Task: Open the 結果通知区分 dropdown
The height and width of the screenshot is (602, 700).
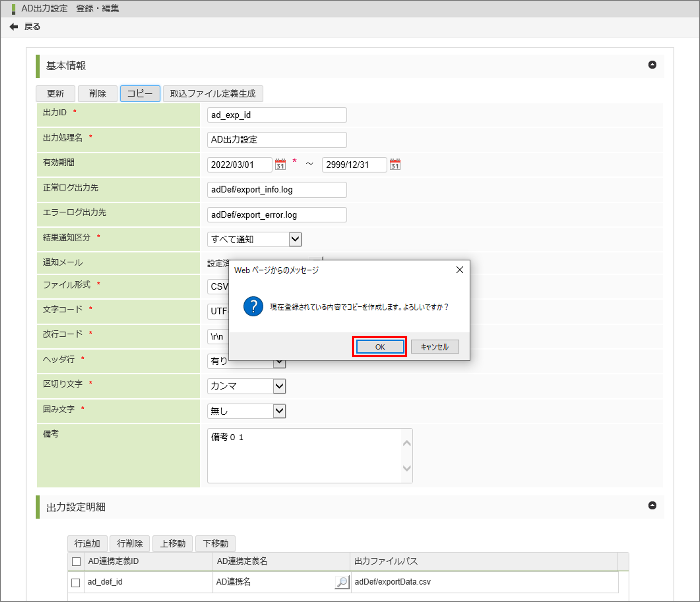Action: (x=295, y=239)
